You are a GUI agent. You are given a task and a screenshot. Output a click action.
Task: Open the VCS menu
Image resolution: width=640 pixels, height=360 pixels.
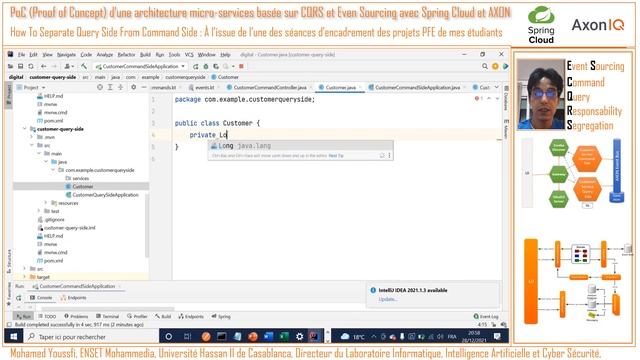click(x=189, y=55)
